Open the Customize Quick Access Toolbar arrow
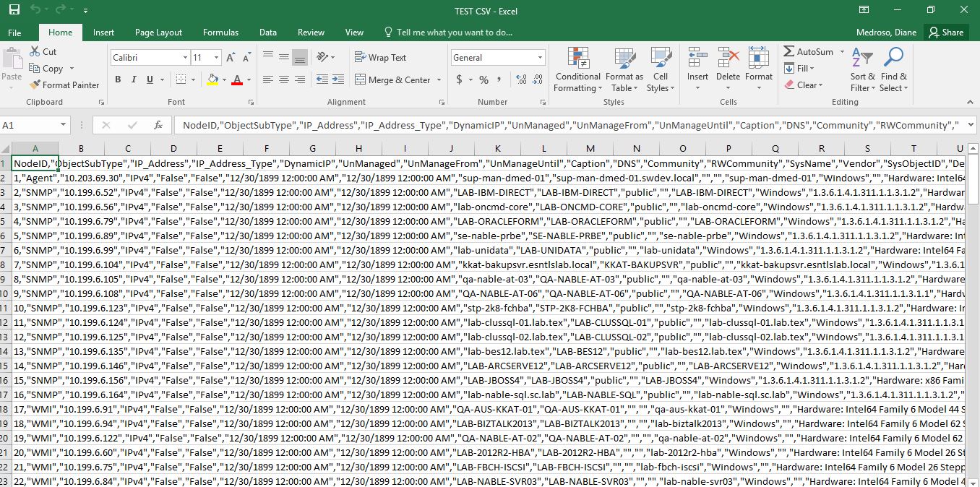 86,11
